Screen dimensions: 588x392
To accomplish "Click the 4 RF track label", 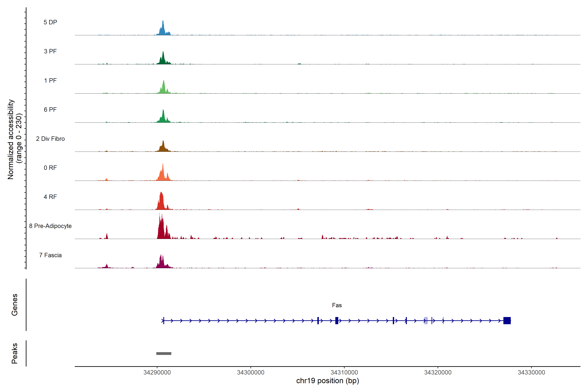I will tap(50, 197).
